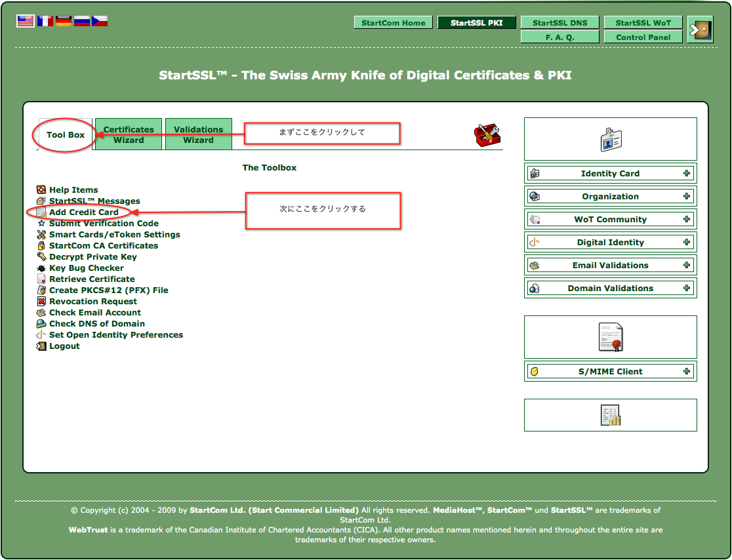
Task: Click the Smart Cards settings tools icon
Action: pos(41,234)
